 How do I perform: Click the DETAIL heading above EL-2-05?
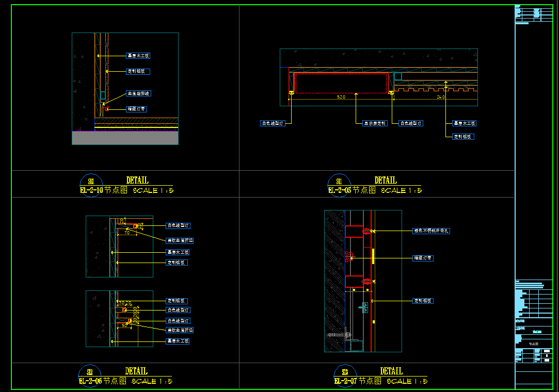tap(386, 181)
